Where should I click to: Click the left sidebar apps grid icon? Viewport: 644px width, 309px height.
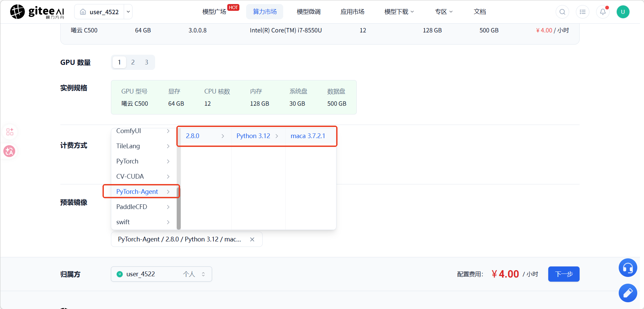10,132
